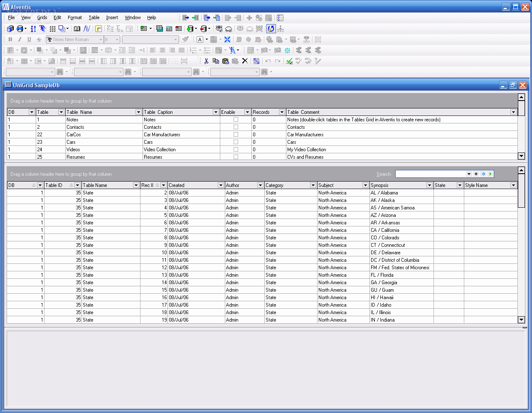Click the open eye with checkbox icon
The image size is (532, 413).
click(219, 29)
